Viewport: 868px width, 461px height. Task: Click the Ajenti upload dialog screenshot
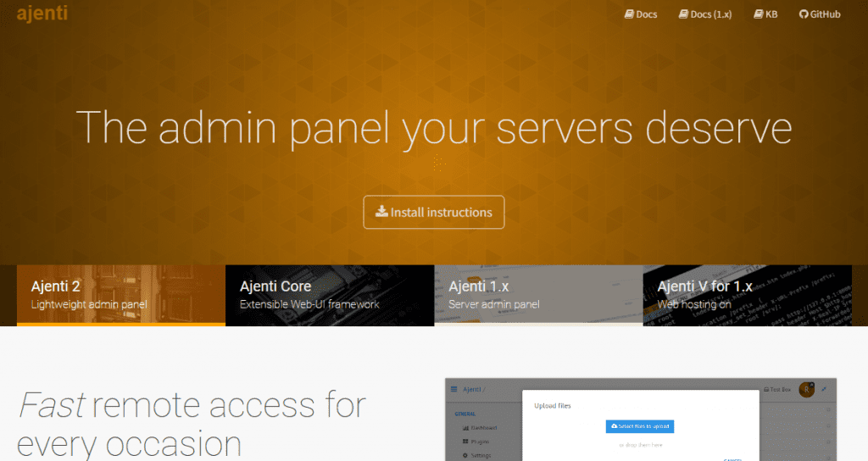(641, 419)
